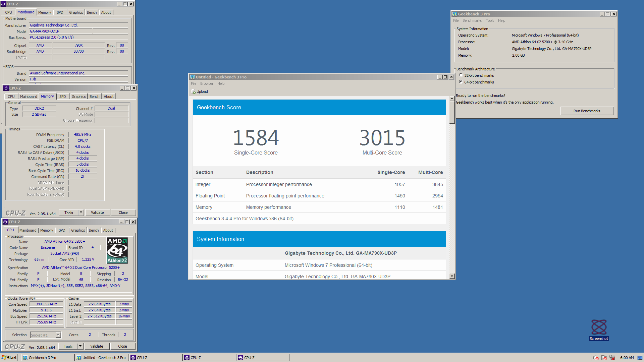The height and width of the screenshot is (362, 644).
Task: Open the Socket #1 selection dropdown
Action: tap(58, 335)
